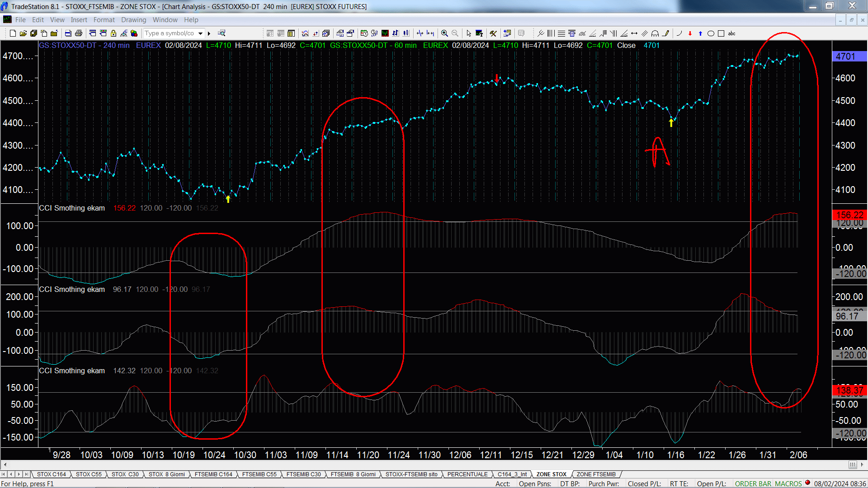Switch to the STOXX-FTSEMIB sito tab

click(x=411, y=474)
